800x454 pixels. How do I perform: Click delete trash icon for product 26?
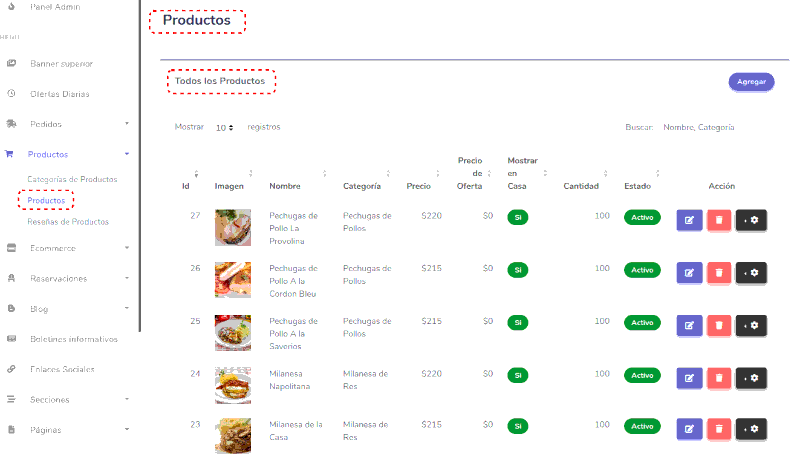(x=719, y=273)
